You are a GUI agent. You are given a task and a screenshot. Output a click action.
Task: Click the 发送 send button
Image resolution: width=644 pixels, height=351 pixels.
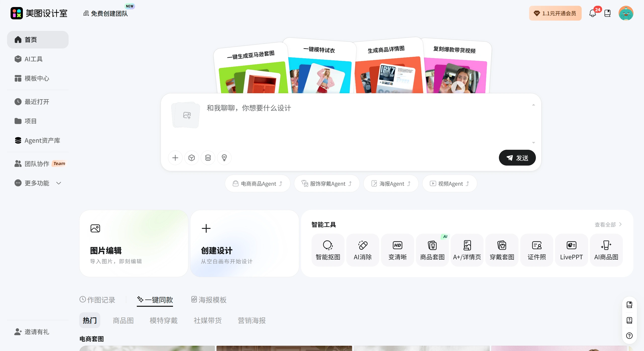point(517,158)
